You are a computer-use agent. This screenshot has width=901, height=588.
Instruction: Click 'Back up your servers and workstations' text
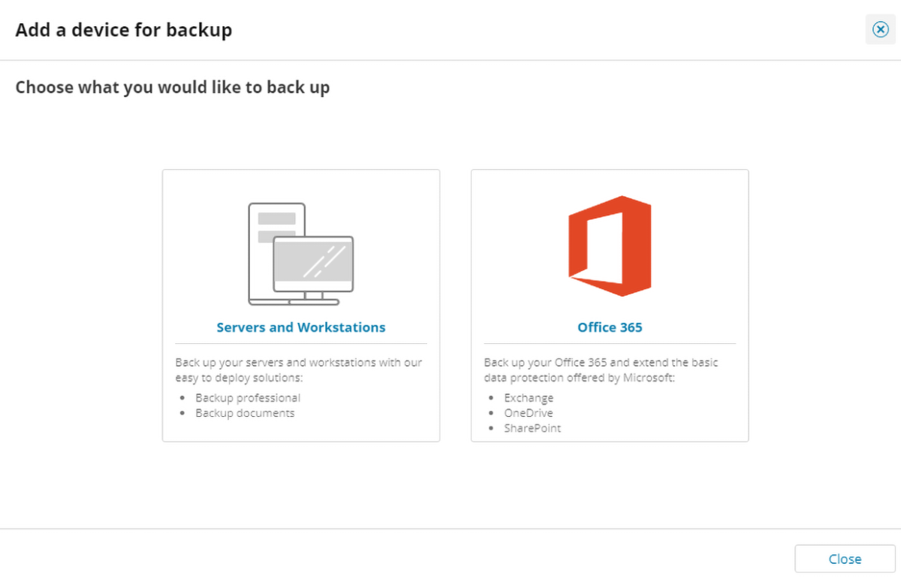point(299,363)
